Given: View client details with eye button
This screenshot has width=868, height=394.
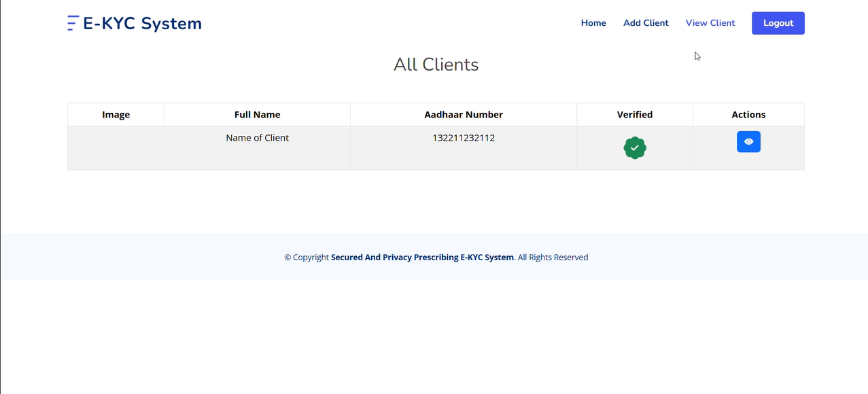Looking at the screenshot, I should point(748,142).
